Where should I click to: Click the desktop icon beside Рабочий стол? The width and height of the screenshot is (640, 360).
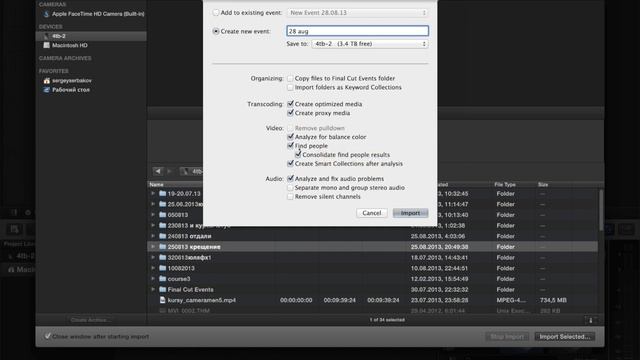pyautogui.click(x=46, y=90)
